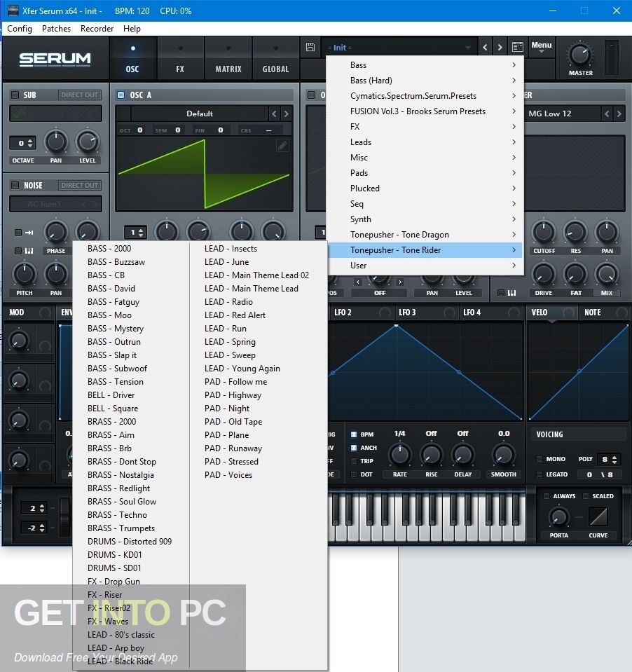Switch to the MATRIX tab
Screen dimensions: 632x672
pyautogui.click(x=228, y=59)
